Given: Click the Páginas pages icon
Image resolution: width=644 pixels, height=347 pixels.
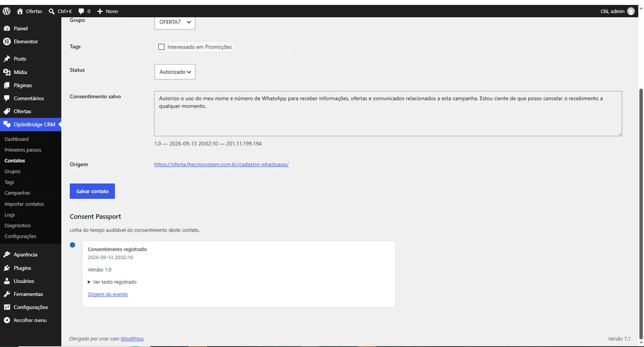Looking at the screenshot, I should 7,85.
